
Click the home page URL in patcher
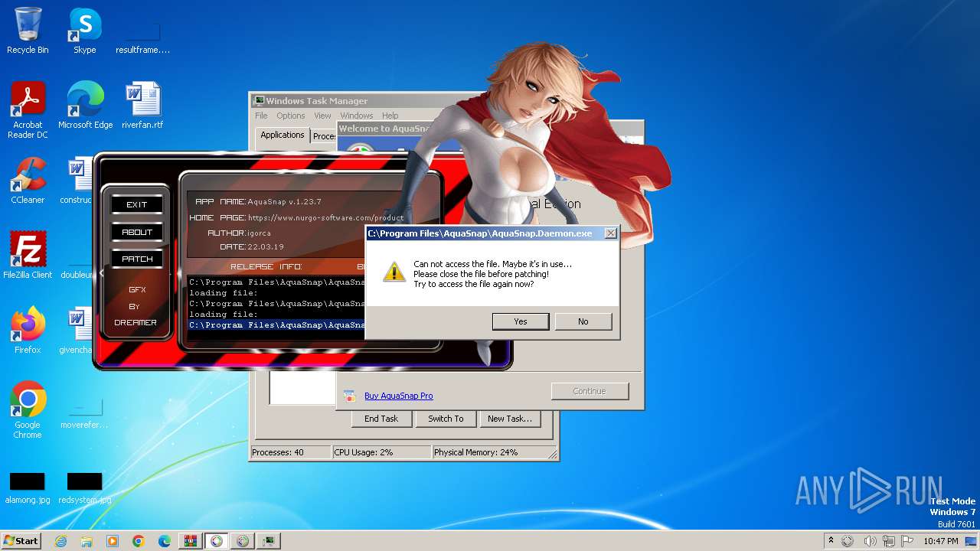325,217
